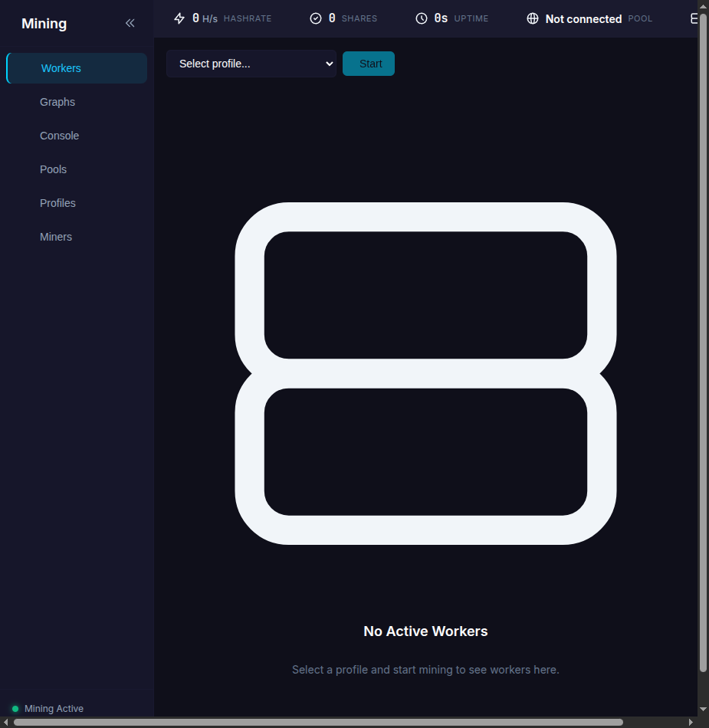709x728 pixels.
Task: Click the horizontal scrollbar right arrow
Action: pos(691,722)
